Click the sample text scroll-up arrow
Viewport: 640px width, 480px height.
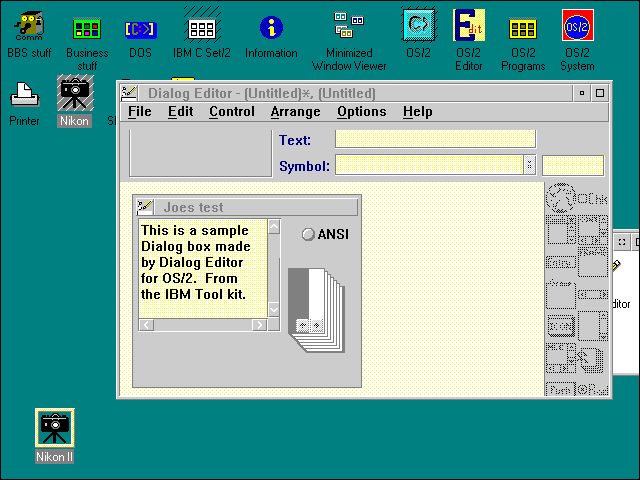click(x=274, y=227)
